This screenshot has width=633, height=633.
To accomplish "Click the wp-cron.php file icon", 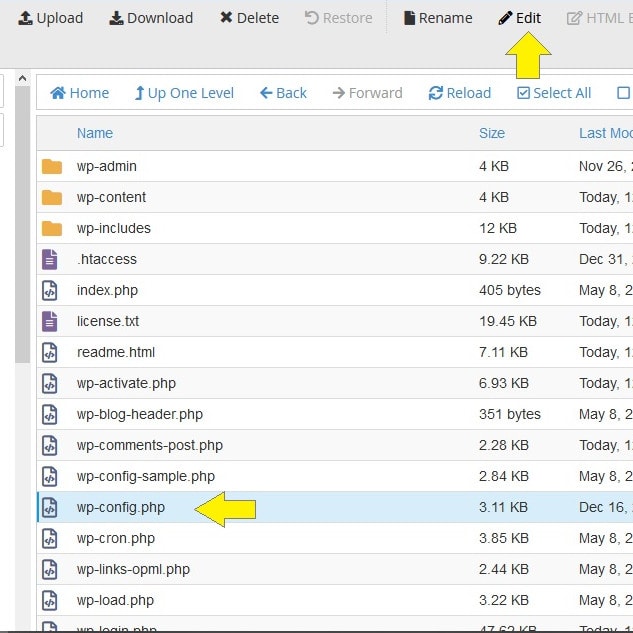I will 50,539.
